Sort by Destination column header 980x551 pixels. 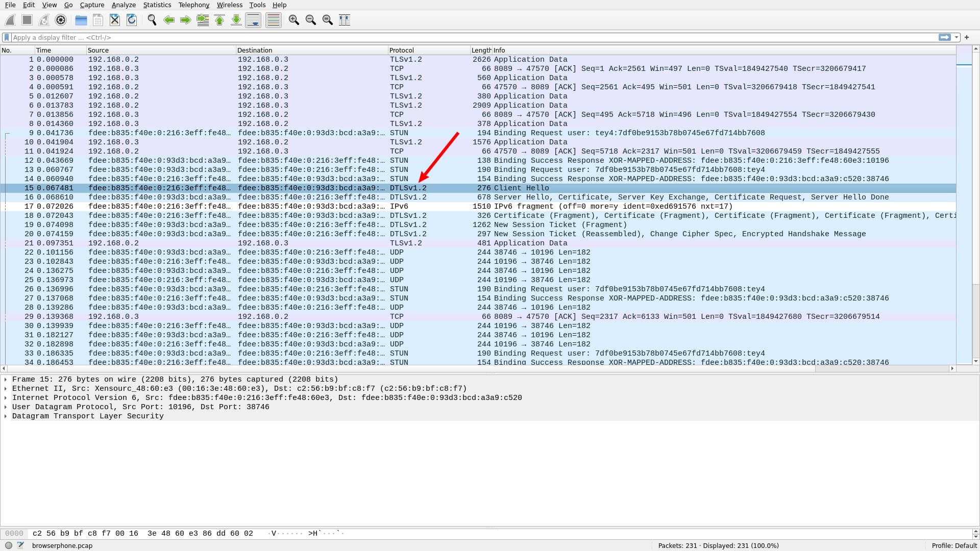point(312,50)
